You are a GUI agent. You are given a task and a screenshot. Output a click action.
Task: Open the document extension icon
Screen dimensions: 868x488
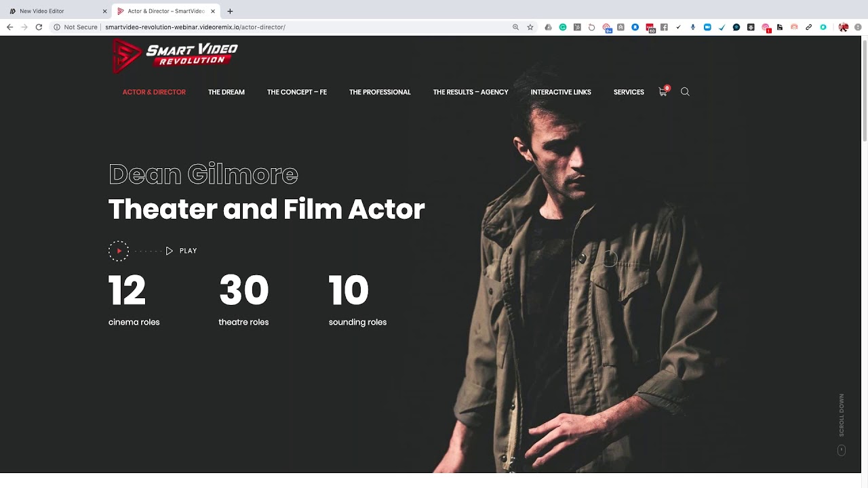tap(780, 27)
